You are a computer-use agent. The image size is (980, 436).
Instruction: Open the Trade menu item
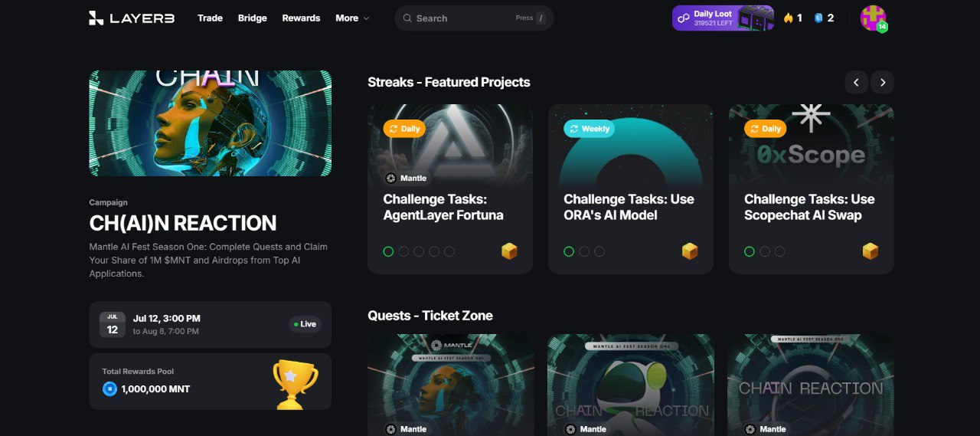(x=210, y=18)
